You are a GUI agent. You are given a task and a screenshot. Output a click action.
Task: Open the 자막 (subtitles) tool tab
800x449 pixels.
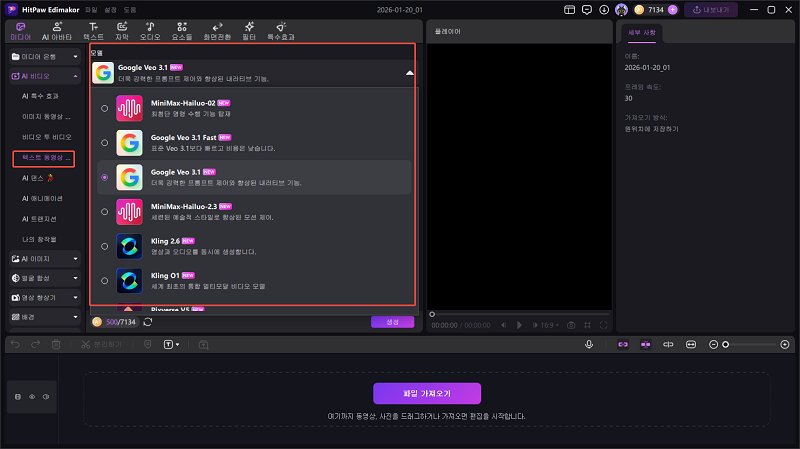point(122,31)
